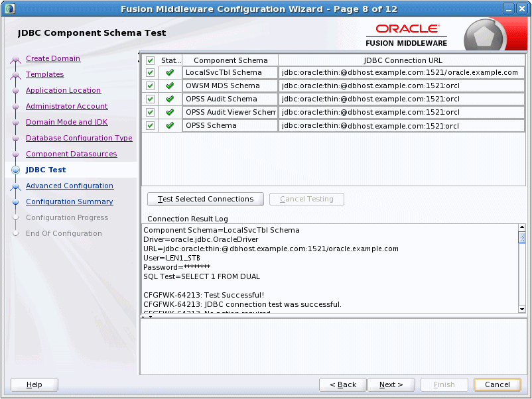The height and width of the screenshot is (399, 532).
Task: Click the JDBC Test step bullet icon
Action: click(x=16, y=170)
